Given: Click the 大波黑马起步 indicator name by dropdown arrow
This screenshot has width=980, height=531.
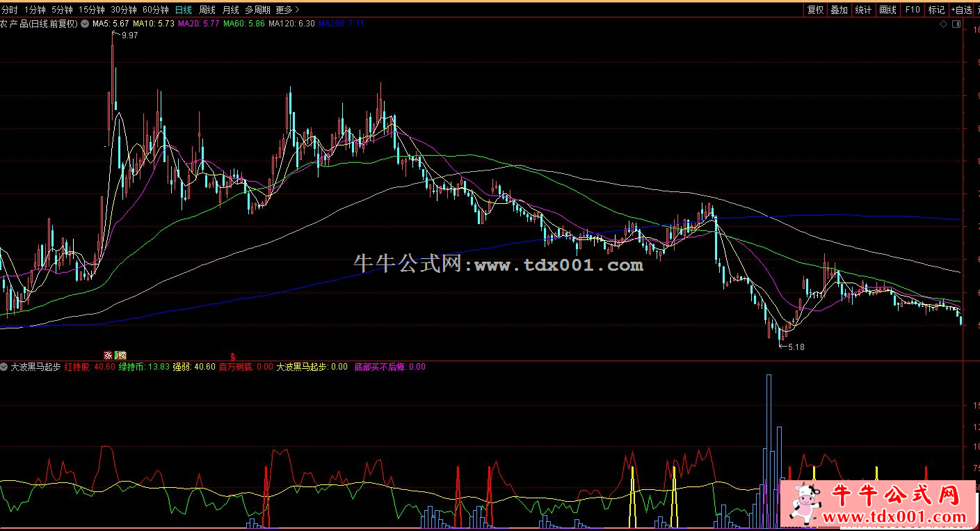Looking at the screenshot, I should point(35,367).
